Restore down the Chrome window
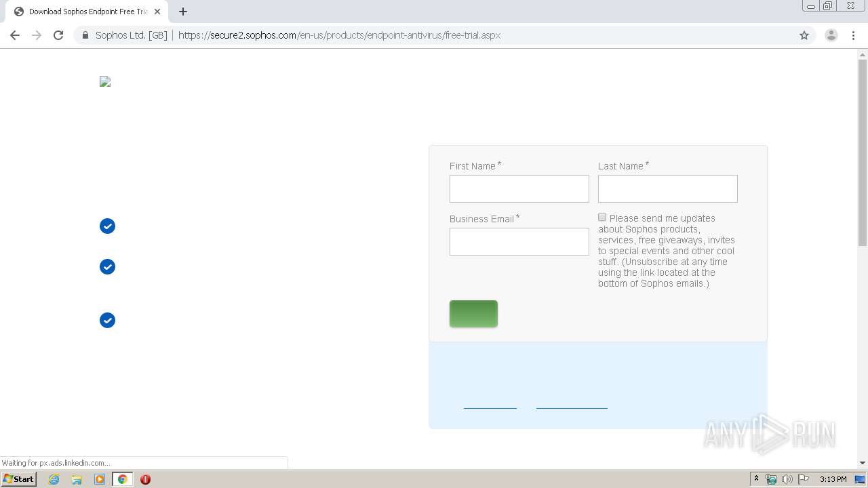This screenshot has width=868, height=488. click(x=828, y=6)
